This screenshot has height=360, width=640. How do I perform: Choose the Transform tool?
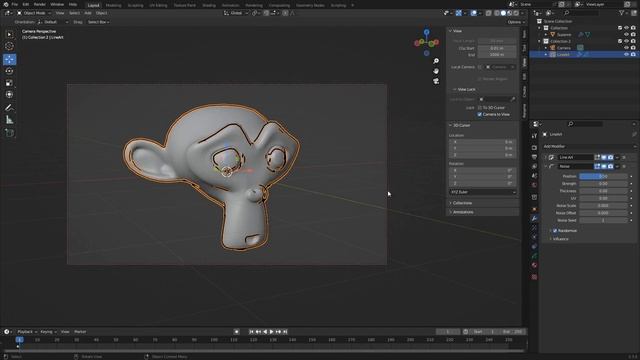pos(9,94)
